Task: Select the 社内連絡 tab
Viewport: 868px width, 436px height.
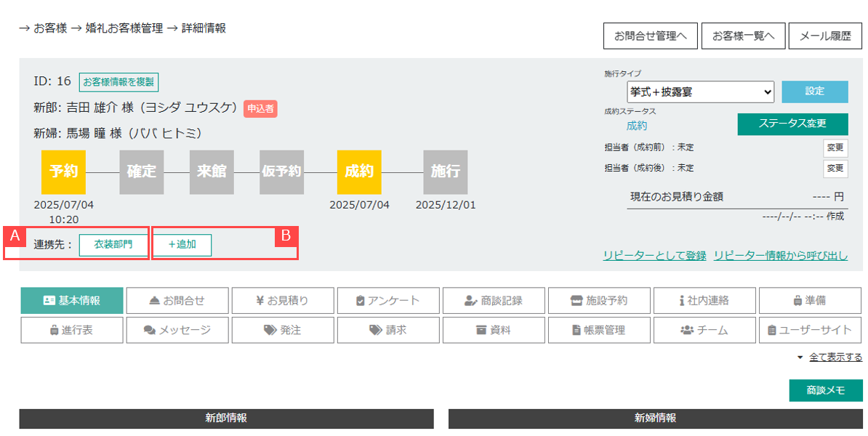Action: [704, 300]
